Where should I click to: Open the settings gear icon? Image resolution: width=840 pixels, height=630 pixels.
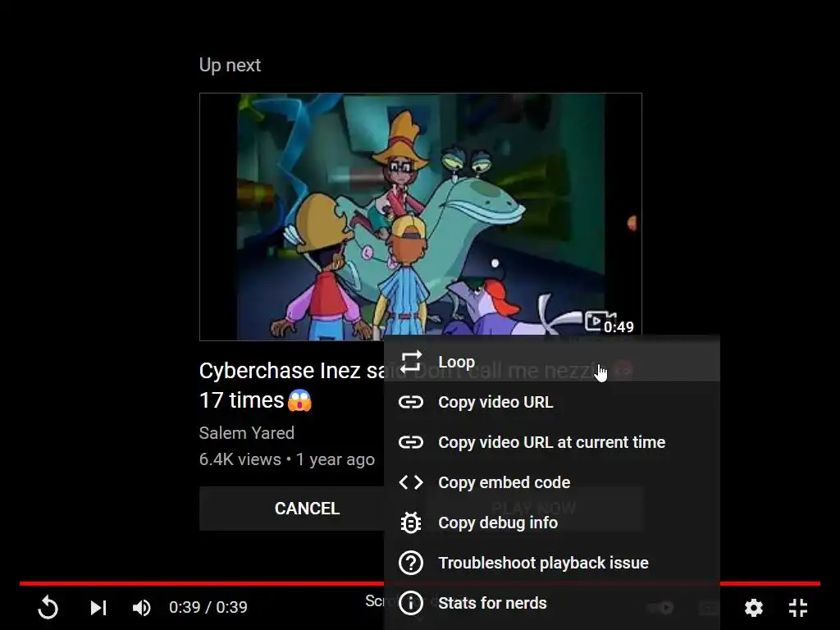pos(754,608)
